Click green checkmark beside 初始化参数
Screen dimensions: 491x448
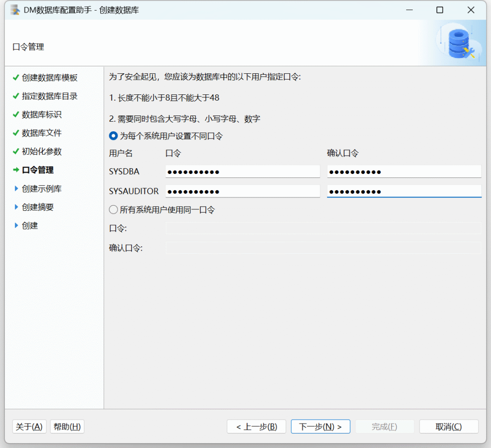pos(16,151)
